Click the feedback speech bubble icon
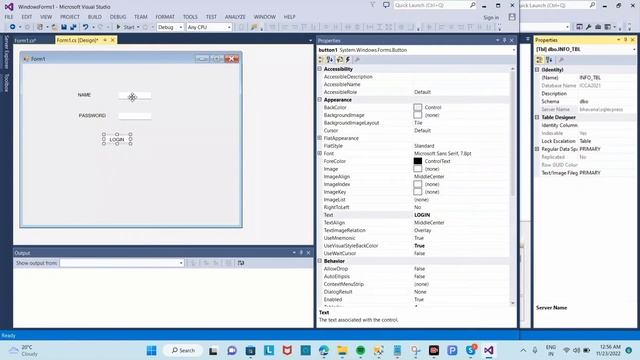Screen dimensions: 640x360 386,5
